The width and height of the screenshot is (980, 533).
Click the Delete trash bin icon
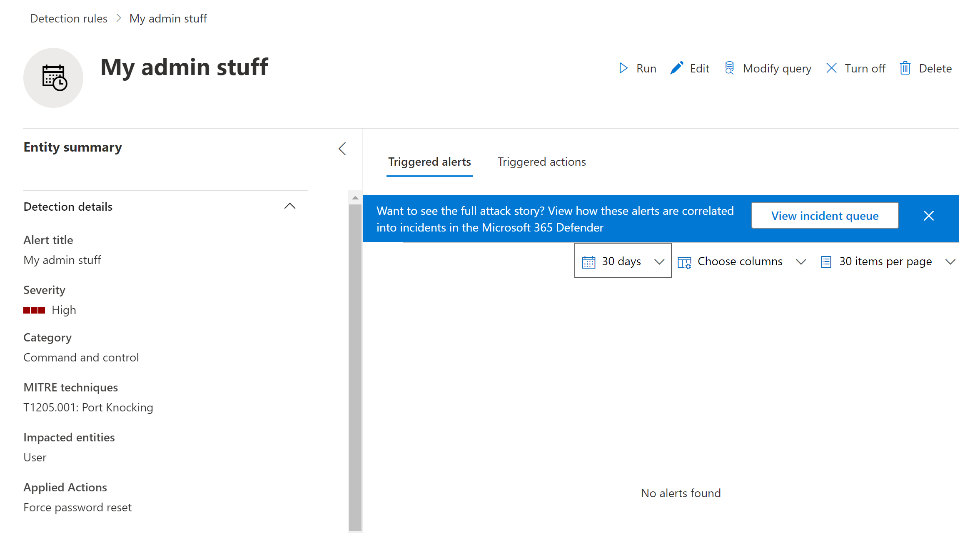click(x=905, y=68)
